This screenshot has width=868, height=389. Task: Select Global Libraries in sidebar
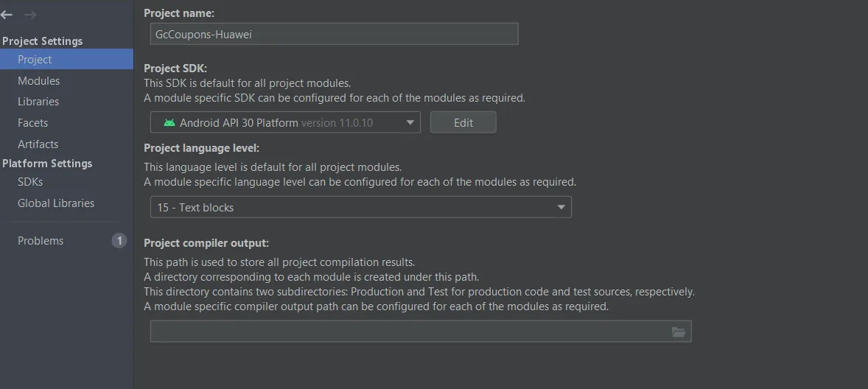[x=56, y=203]
